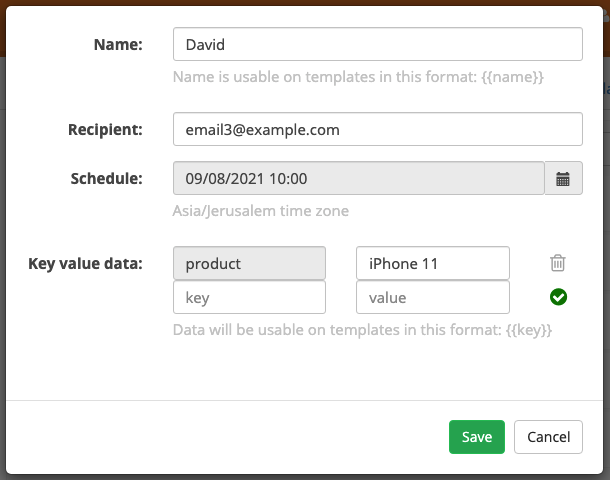This screenshot has height=480, width=610.
Task: Cancel and dismiss the dialog
Action: point(549,437)
